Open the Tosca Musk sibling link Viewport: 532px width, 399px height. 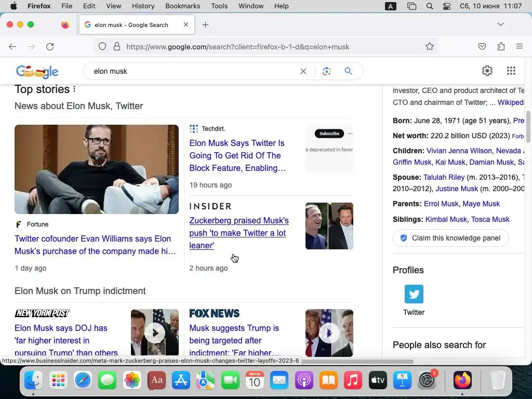click(x=490, y=219)
